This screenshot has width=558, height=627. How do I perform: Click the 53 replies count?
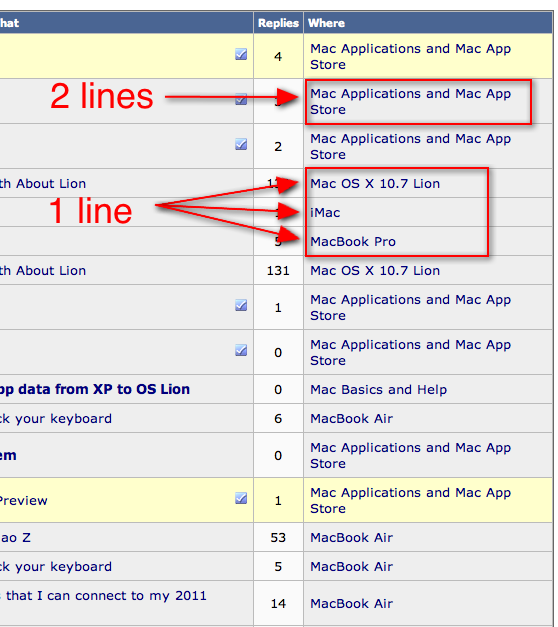click(x=278, y=537)
